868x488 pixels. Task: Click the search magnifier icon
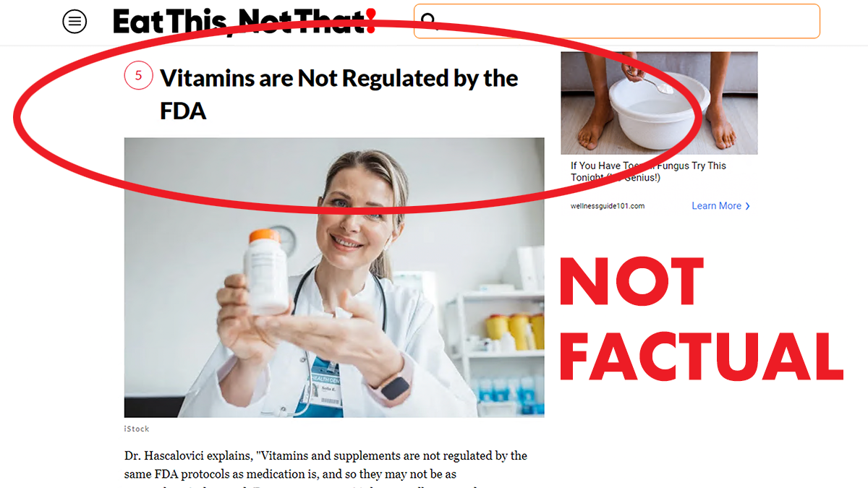point(429,20)
